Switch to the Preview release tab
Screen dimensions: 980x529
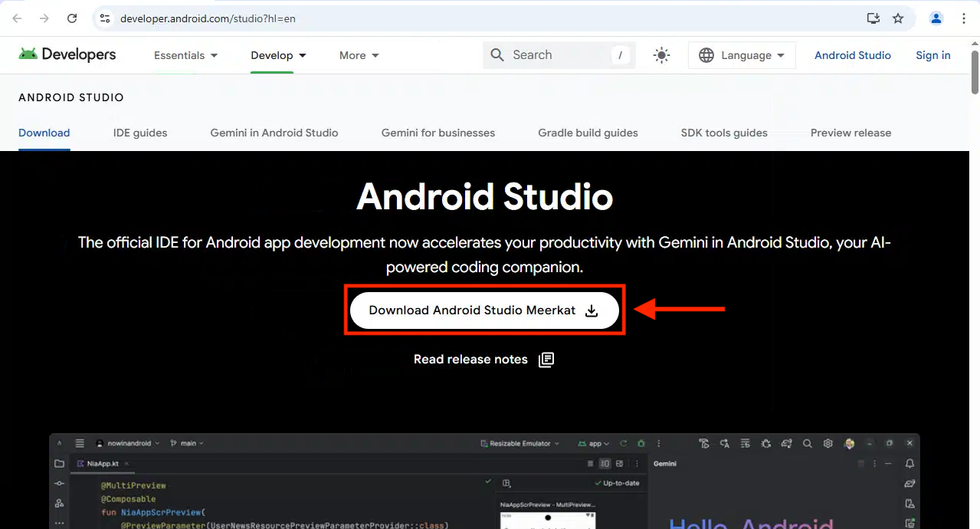click(x=851, y=133)
